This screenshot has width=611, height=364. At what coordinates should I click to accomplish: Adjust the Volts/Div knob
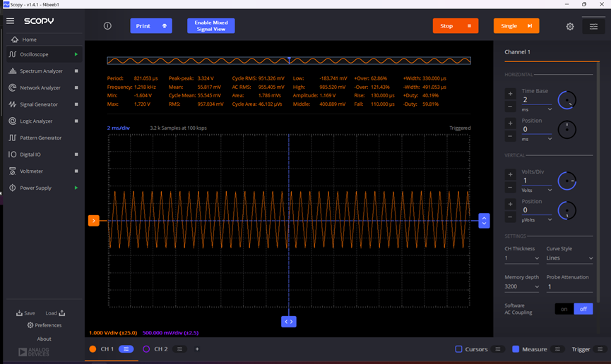tap(567, 181)
